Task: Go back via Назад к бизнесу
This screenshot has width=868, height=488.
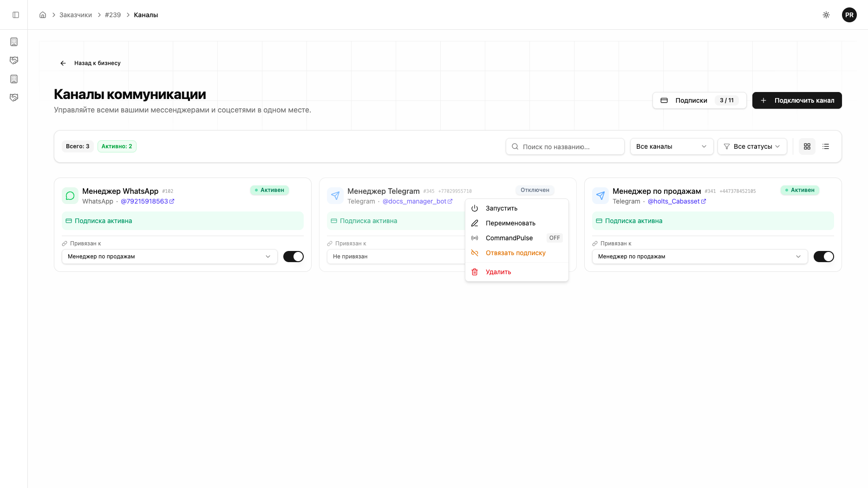Action: tap(91, 63)
